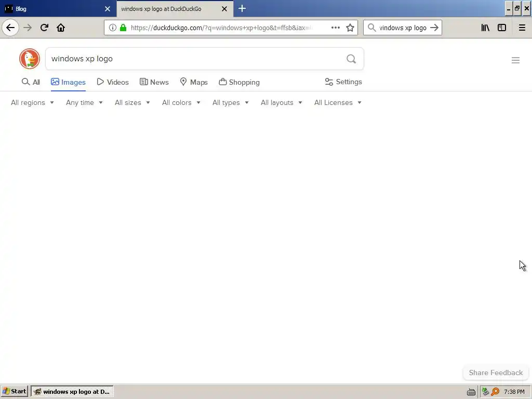This screenshot has width=532, height=399.
Task: Switch to All search results
Action: (31, 82)
